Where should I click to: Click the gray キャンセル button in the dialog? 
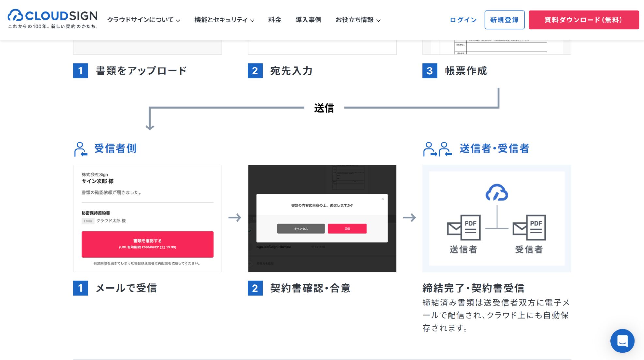coord(301,229)
